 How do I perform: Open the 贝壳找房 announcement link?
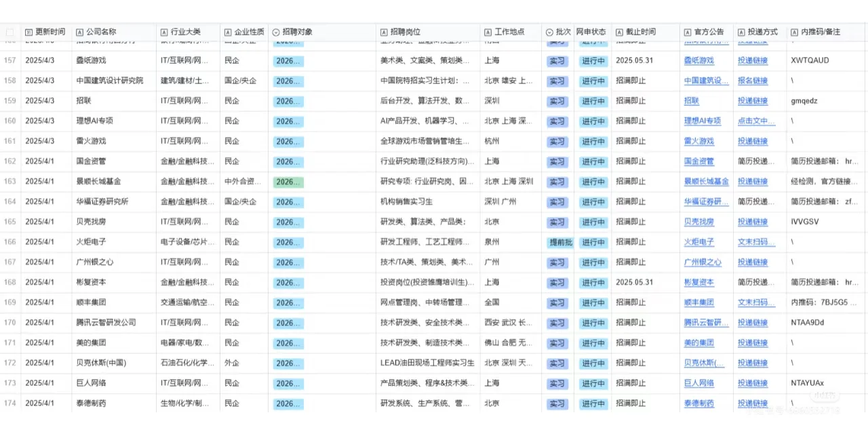[698, 222]
